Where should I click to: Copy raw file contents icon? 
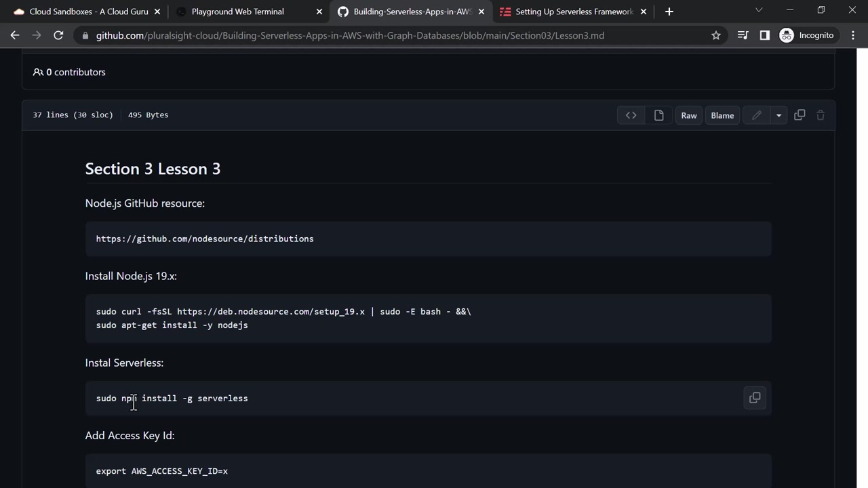[800, 115]
